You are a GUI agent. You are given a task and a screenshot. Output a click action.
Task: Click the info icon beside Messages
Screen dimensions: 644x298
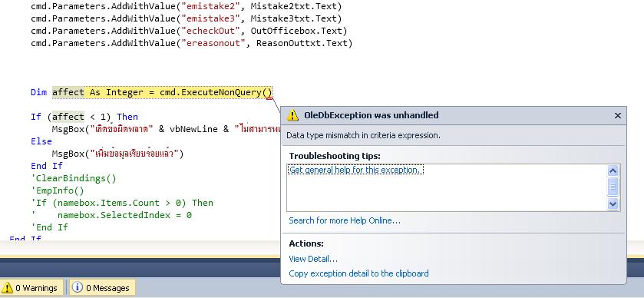click(78, 288)
